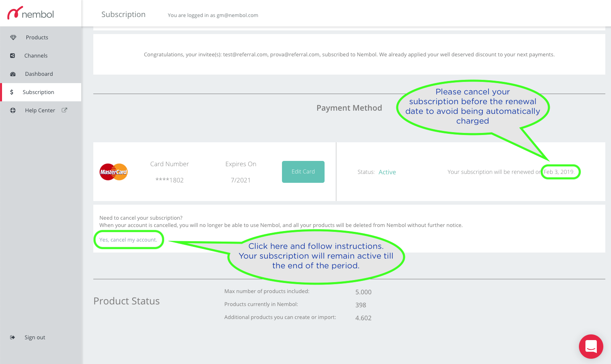
Task: Click the additional products value 4.602
Action: (x=364, y=318)
